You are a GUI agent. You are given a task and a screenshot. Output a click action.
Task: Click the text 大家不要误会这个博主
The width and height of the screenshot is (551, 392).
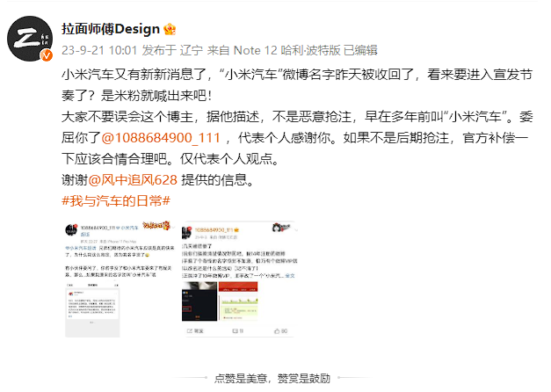[x=127, y=117]
